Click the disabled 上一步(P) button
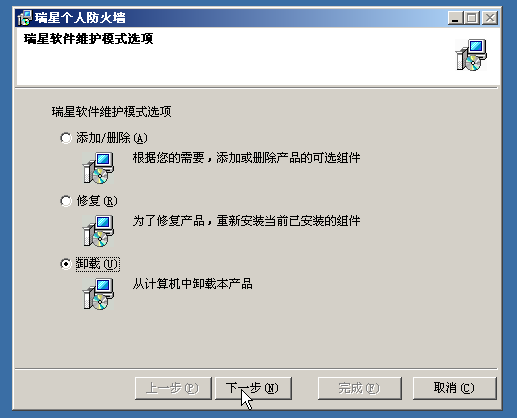 pyautogui.click(x=173, y=388)
